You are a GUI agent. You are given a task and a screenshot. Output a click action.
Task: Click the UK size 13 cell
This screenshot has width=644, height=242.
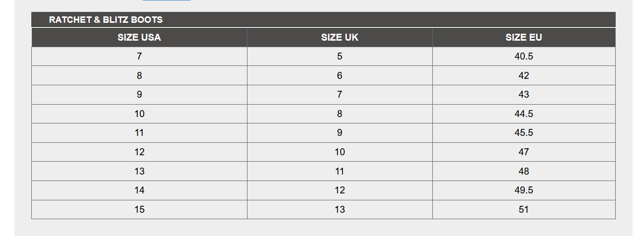click(x=340, y=209)
